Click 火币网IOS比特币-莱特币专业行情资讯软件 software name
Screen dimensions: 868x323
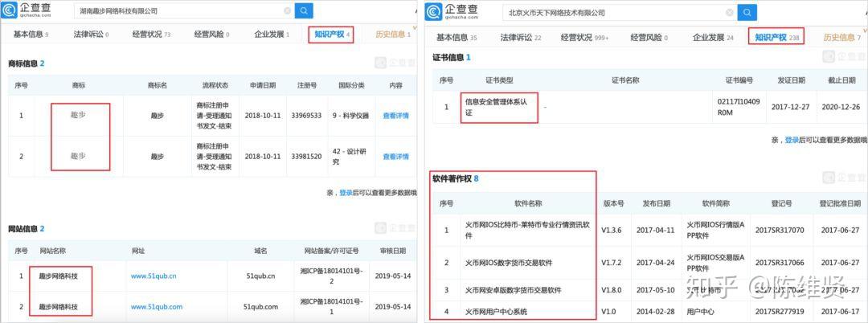click(527, 230)
